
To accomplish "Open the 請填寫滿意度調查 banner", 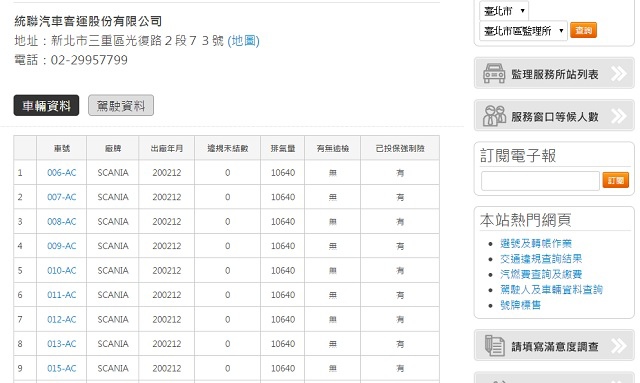I will point(554,346).
